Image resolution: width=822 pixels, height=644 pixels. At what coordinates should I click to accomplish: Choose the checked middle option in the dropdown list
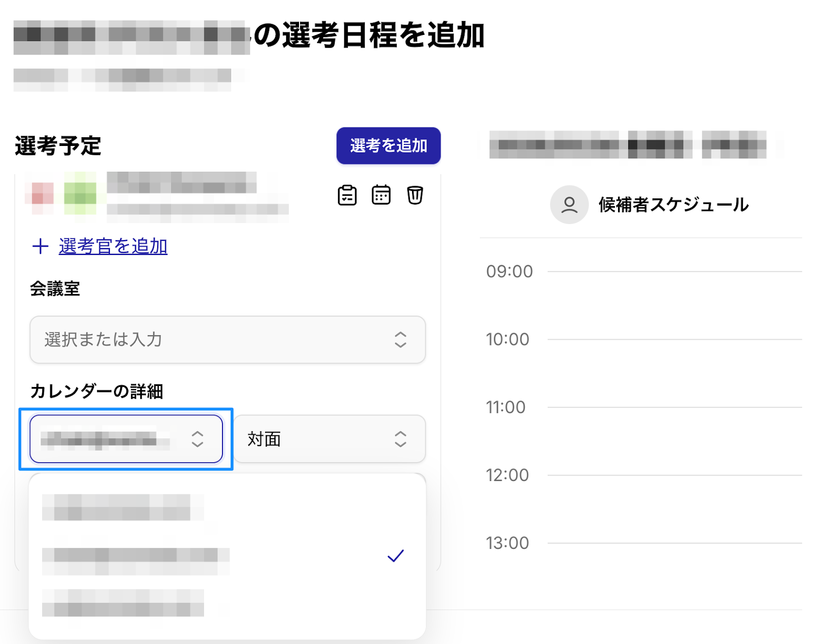point(136,556)
